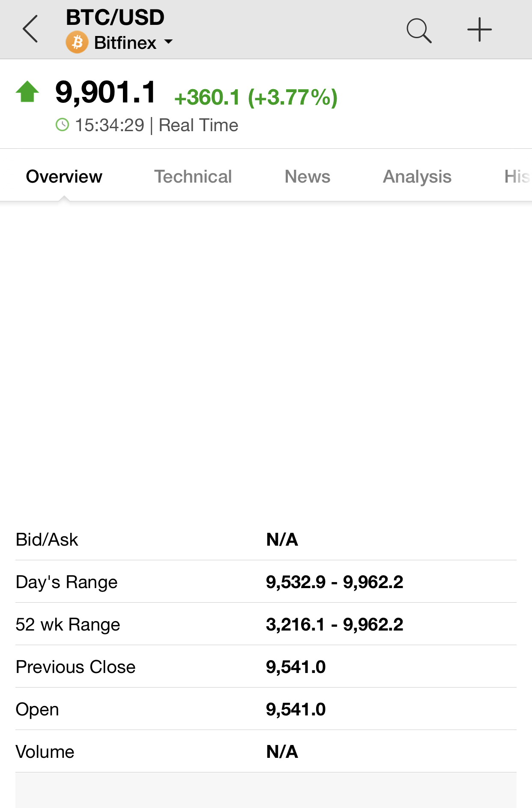Click the Previous Close row
The image size is (532, 808).
266,667
